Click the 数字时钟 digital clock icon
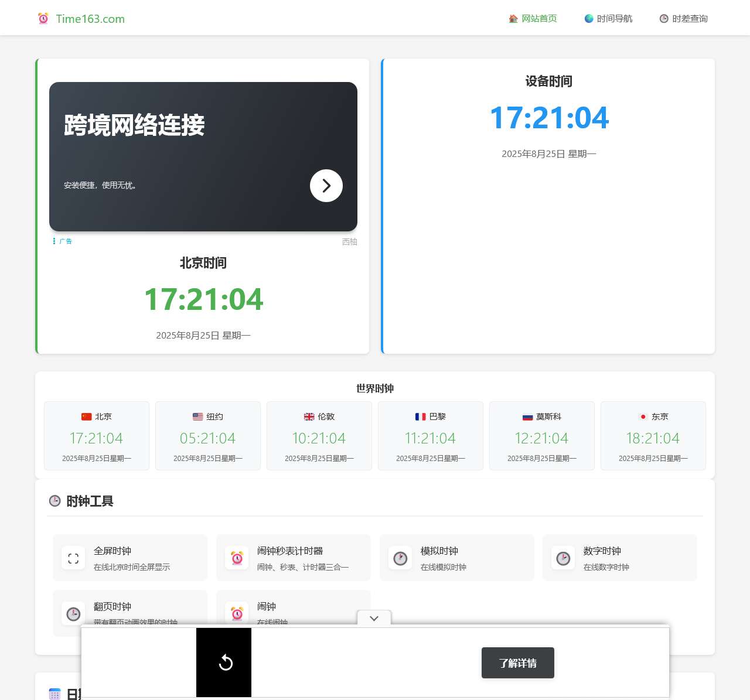Viewport: 750px width, 700px height. pyautogui.click(x=562, y=558)
